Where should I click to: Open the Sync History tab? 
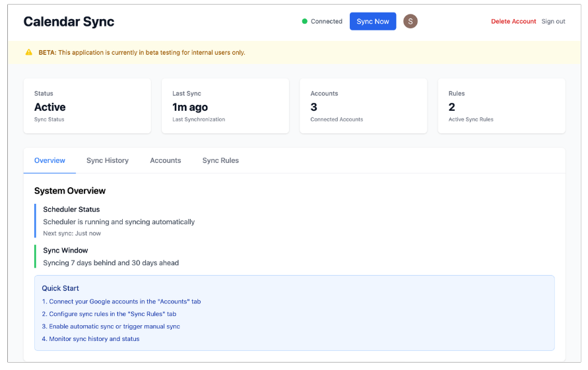(108, 160)
